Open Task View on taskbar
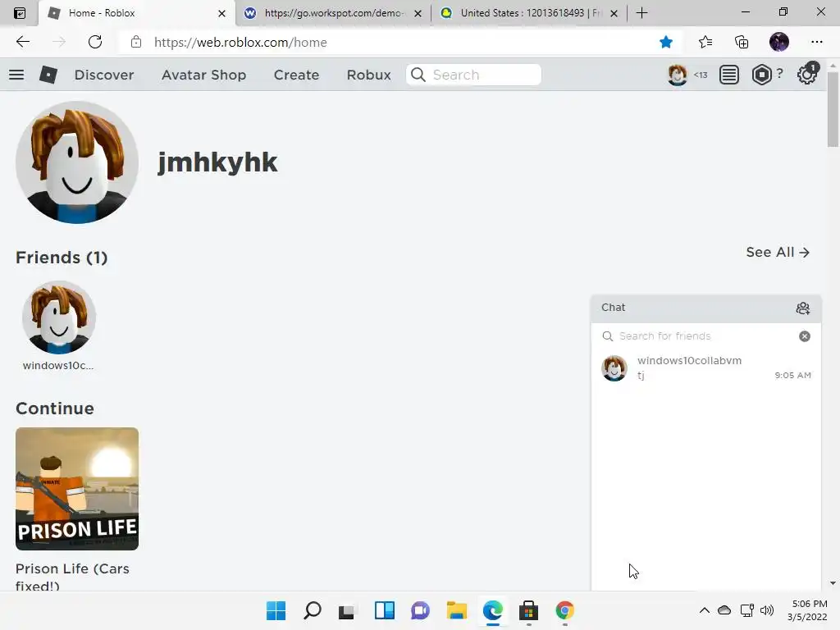The width and height of the screenshot is (840, 630). click(x=348, y=610)
